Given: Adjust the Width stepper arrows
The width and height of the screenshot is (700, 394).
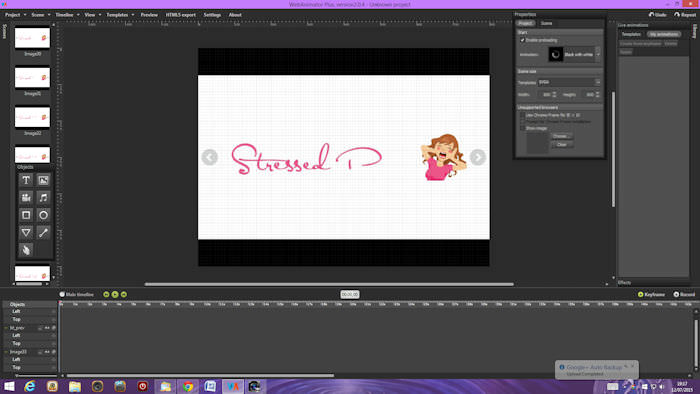Looking at the screenshot, I should point(554,95).
